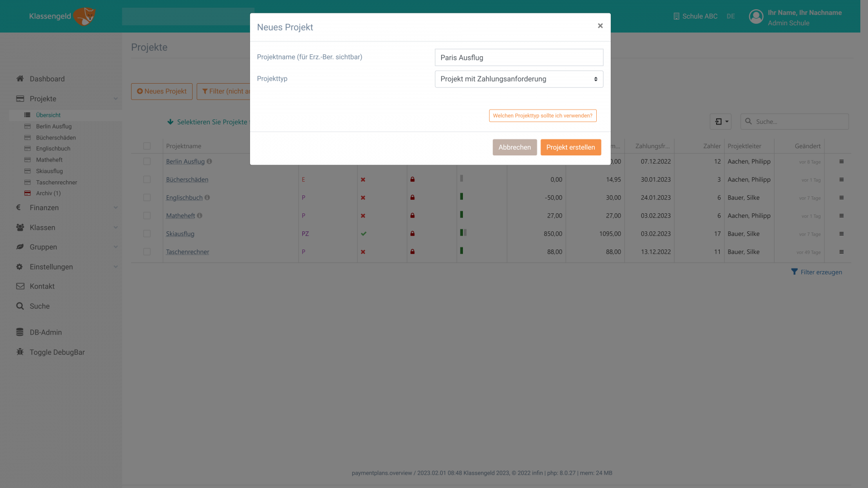Open the Bücherschäden project link in table
This screenshot has height=488, width=868.
[x=187, y=180]
